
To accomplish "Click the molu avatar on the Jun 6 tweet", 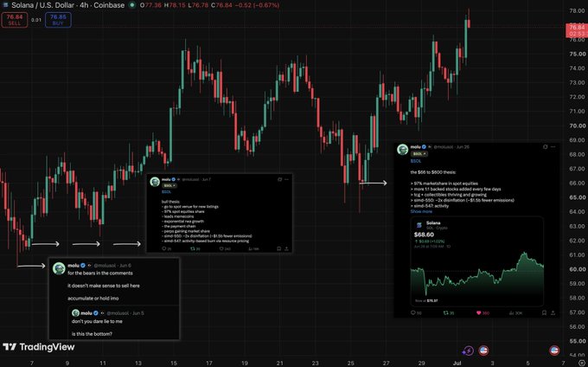I will [59, 268].
